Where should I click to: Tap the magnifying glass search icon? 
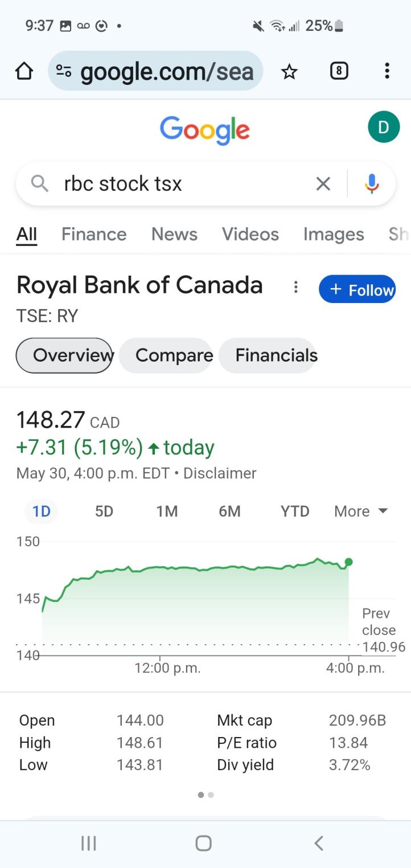(x=39, y=183)
